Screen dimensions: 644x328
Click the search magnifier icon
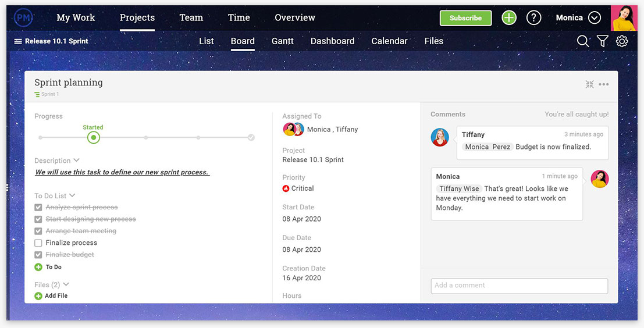(x=583, y=41)
